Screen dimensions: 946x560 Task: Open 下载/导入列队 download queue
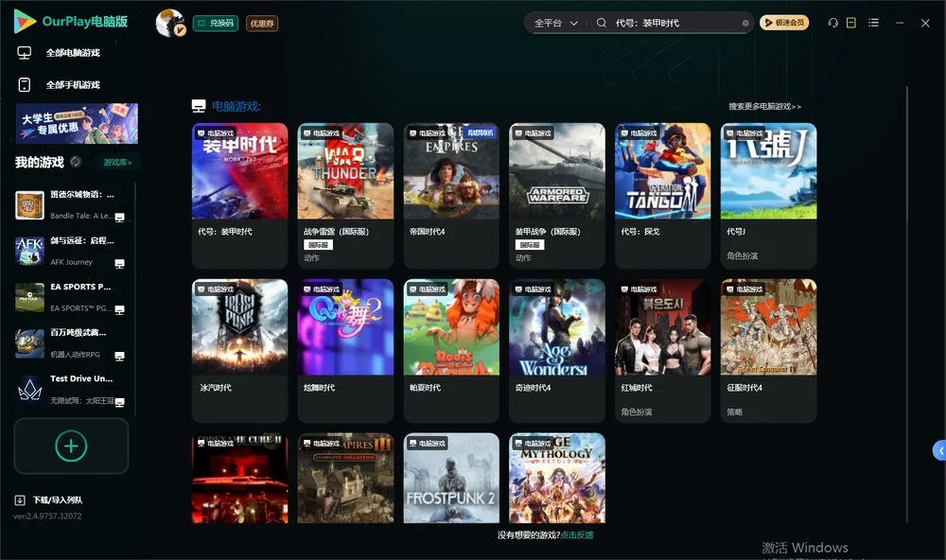[x=48, y=500]
